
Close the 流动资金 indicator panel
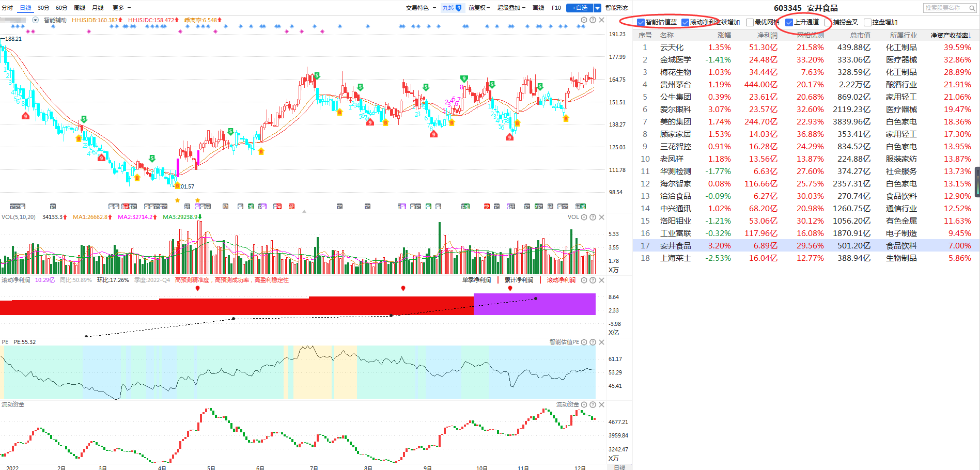[602, 405]
